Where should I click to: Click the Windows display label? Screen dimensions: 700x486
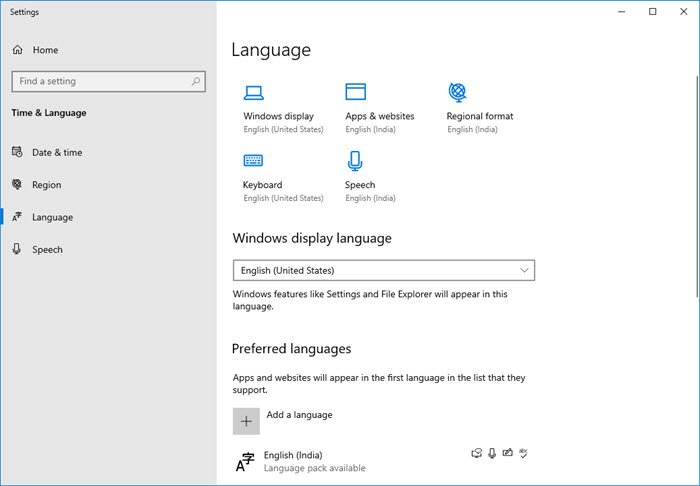(278, 116)
